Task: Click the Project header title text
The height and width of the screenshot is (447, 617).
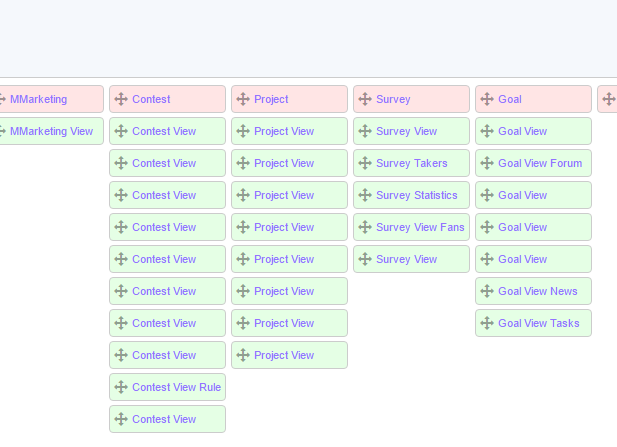Action: [x=271, y=99]
